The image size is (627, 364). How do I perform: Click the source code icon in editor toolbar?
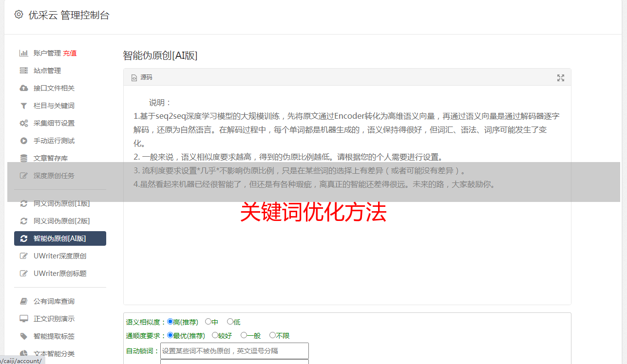coord(134,78)
